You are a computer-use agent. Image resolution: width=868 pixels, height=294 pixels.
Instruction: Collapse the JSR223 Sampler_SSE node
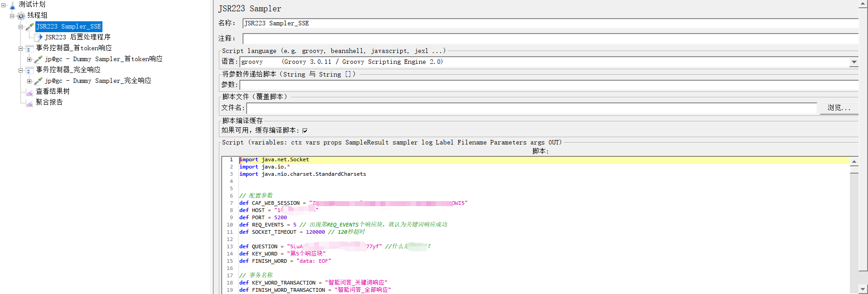(x=21, y=27)
